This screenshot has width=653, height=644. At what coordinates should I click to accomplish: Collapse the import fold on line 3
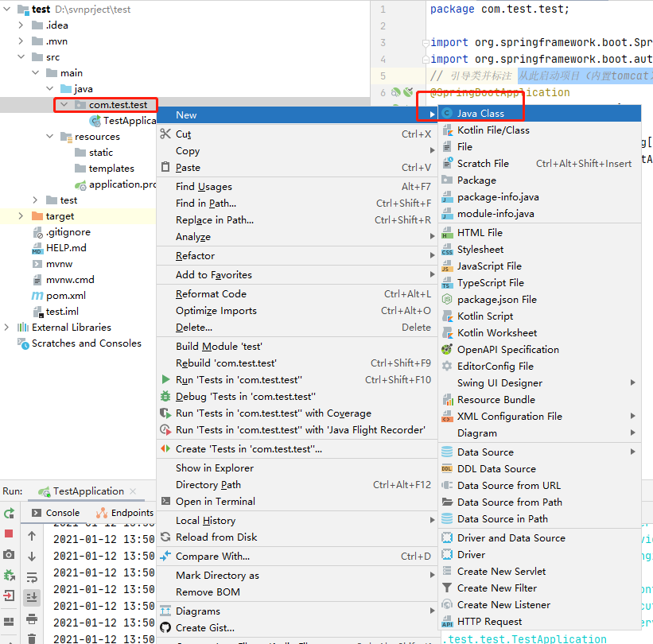point(426,43)
